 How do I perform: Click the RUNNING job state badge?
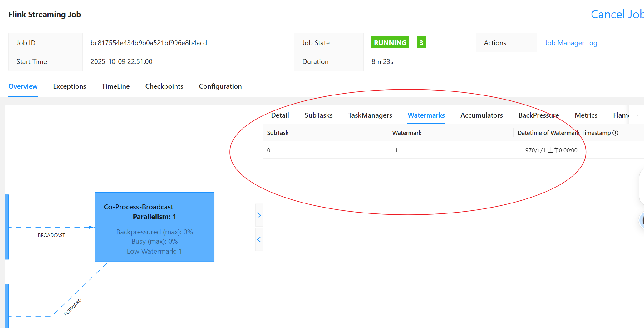coord(390,42)
